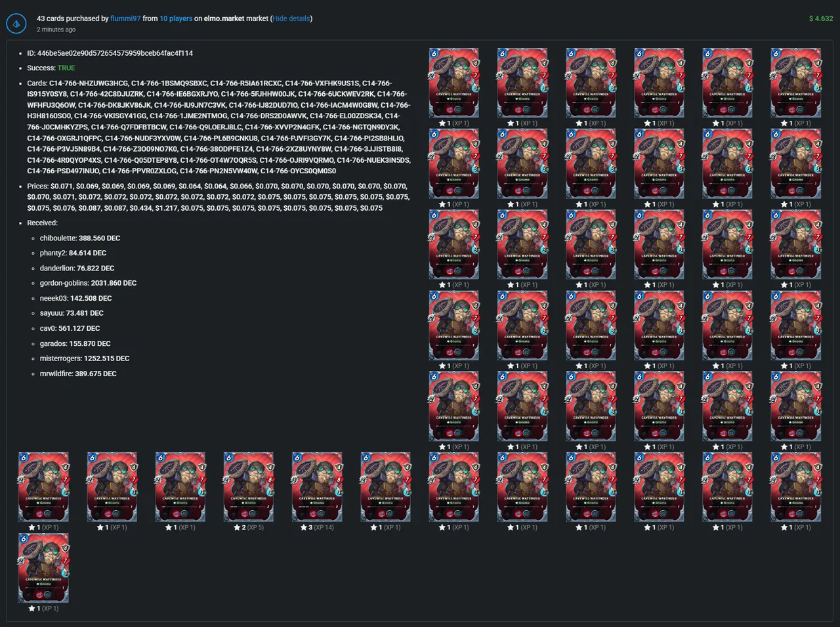Click the $0.076 price value
The image size is (840, 627).
pyautogui.click(x=64, y=208)
